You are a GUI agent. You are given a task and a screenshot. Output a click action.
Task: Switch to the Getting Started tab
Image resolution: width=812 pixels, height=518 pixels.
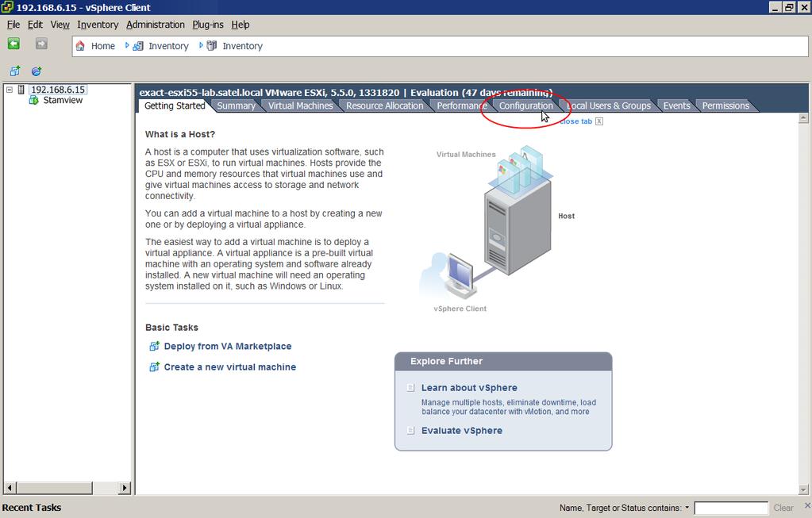(x=175, y=106)
